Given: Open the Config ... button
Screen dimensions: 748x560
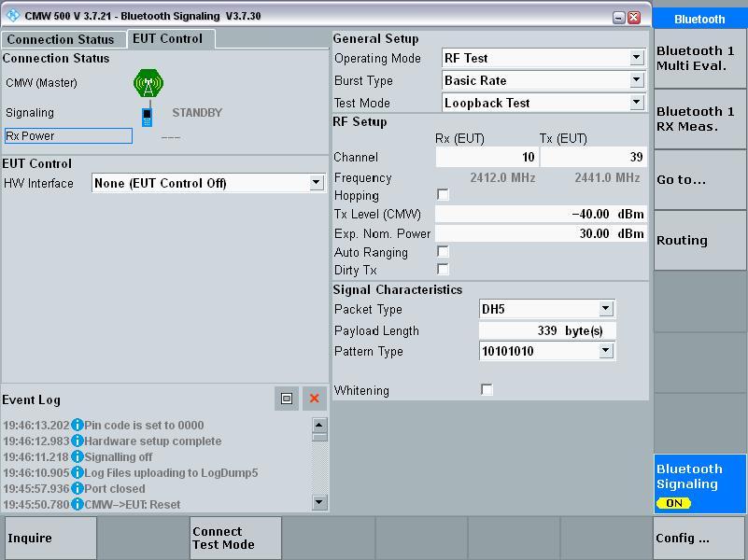Looking at the screenshot, I should click(699, 538).
